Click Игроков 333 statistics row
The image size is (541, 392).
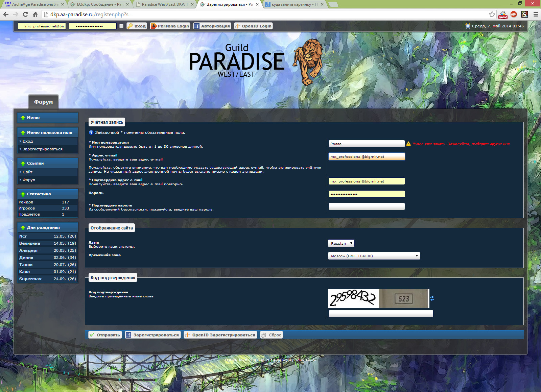(x=48, y=208)
